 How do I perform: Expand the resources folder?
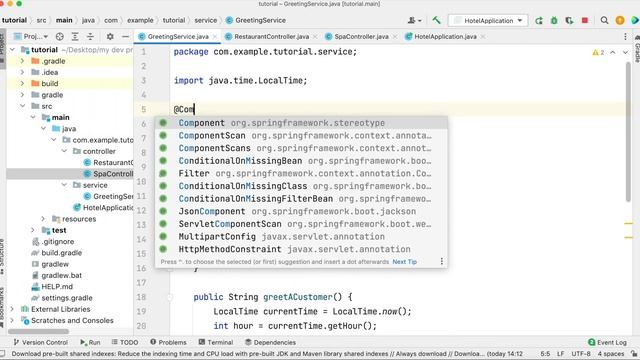coord(43,219)
